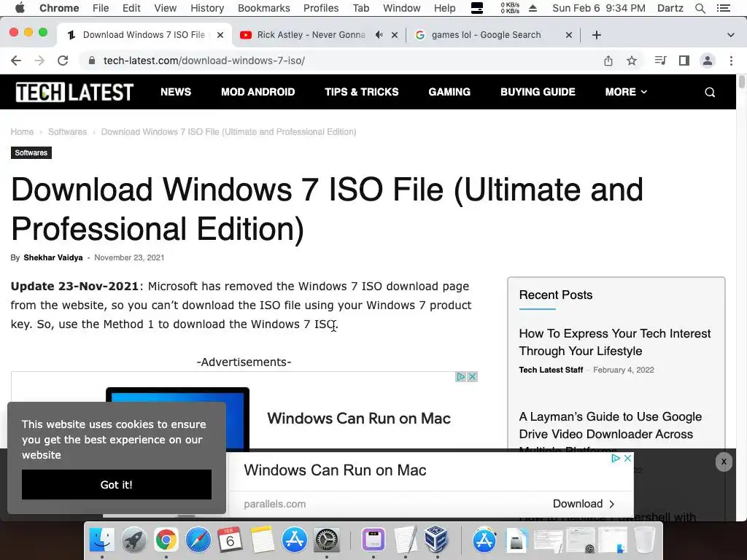Open the How To Express Your Tech Interest post
This screenshot has width=747, height=560.
(614, 342)
